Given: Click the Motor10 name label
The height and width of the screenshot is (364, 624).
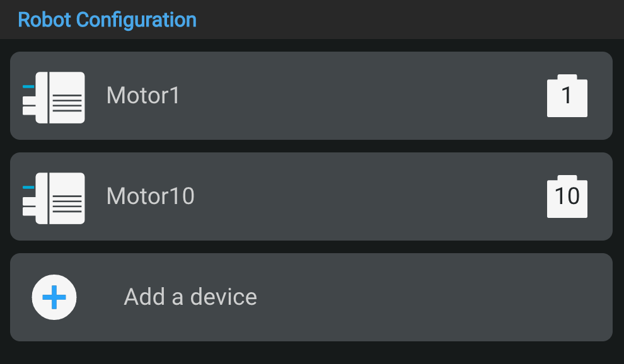Looking at the screenshot, I should click(150, 196).
